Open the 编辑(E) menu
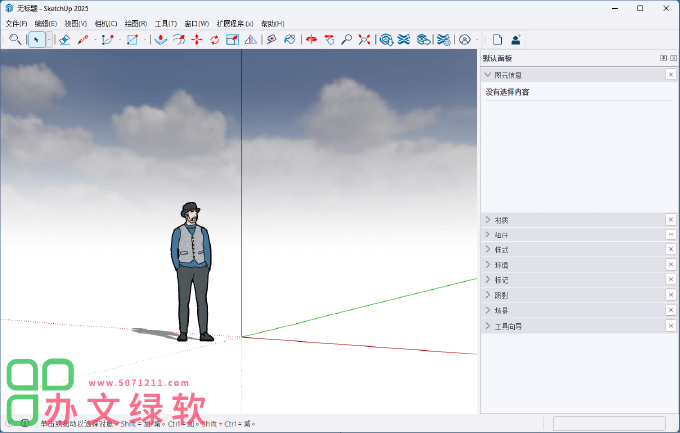 tap(46, 23)
